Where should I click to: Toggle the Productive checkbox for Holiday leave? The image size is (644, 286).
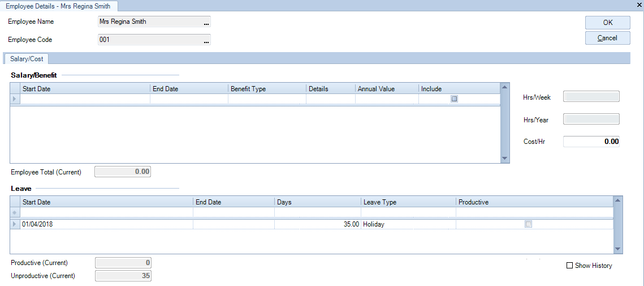529,224
